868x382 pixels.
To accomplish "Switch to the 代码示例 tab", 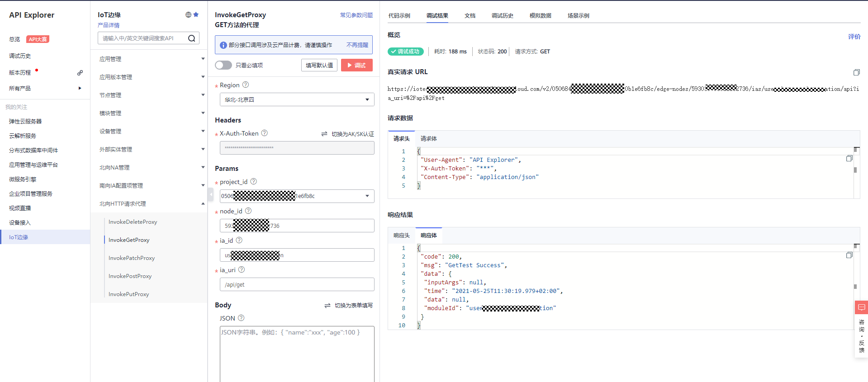I will 399,15.
